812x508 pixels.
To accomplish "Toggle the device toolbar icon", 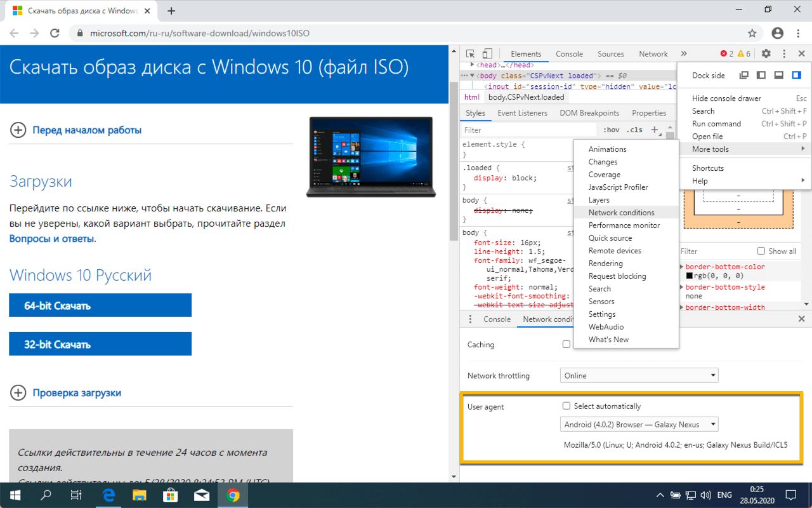I will [487, 54].
